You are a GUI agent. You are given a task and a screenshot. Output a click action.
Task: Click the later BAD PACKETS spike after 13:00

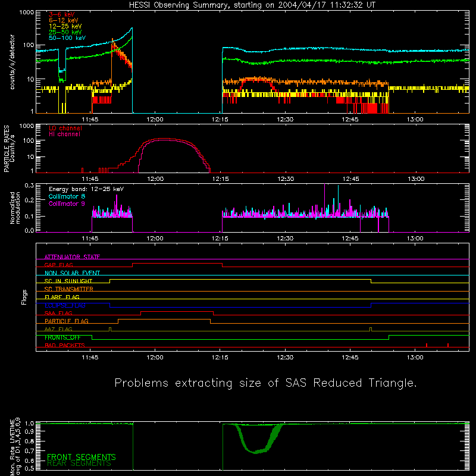[x=448, y=345]
